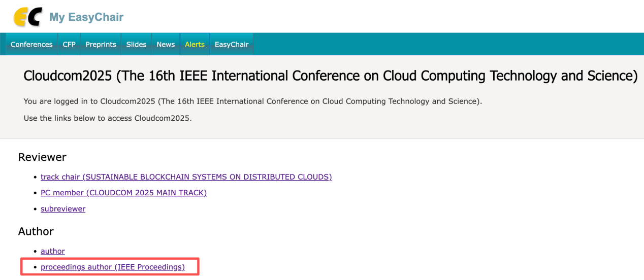Open the News menu item
This screenshot has height=280, width=644.
point(166,45)
